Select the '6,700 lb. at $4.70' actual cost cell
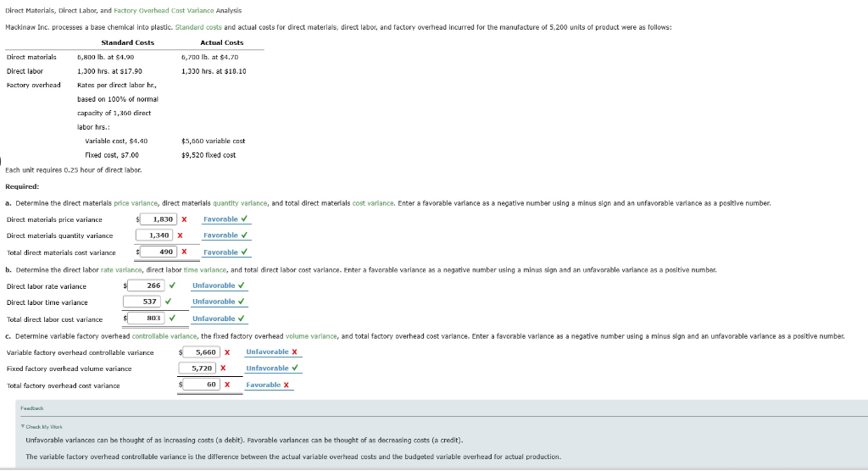Viewport: 868px width, 471px height. click(x=210, y=57)
